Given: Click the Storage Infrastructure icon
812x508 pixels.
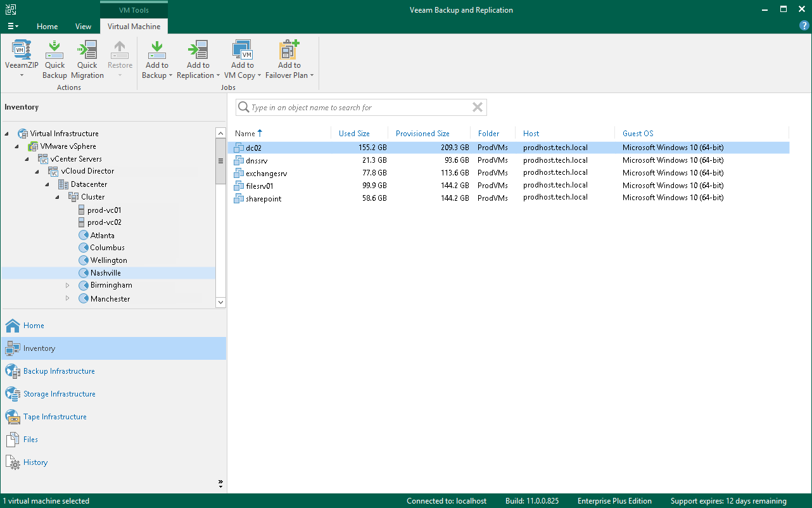Looking at the screenshot, I should coord(13,394).
